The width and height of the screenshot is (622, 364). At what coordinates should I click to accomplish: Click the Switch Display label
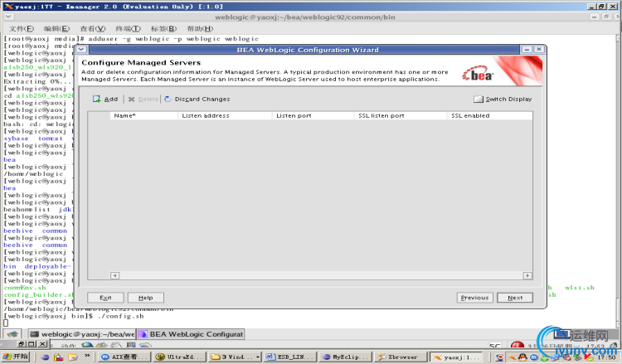tap(508, 99)
